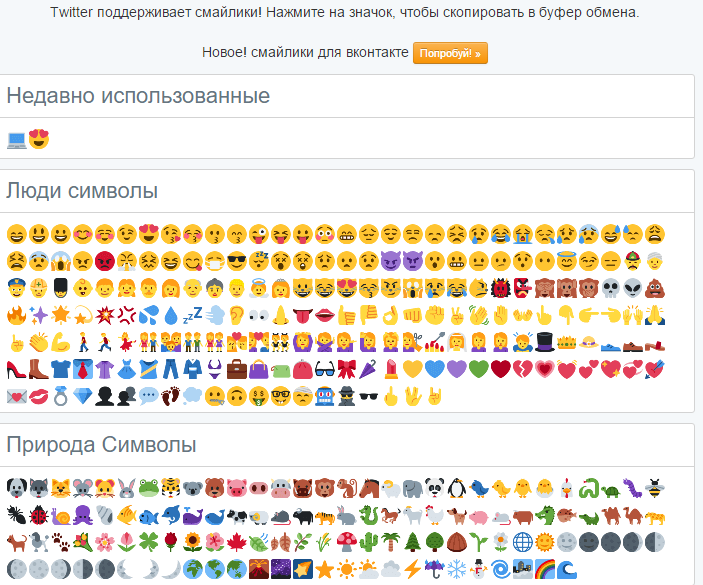
Task: Copy the police officer emoji
Action: [17, 289]
